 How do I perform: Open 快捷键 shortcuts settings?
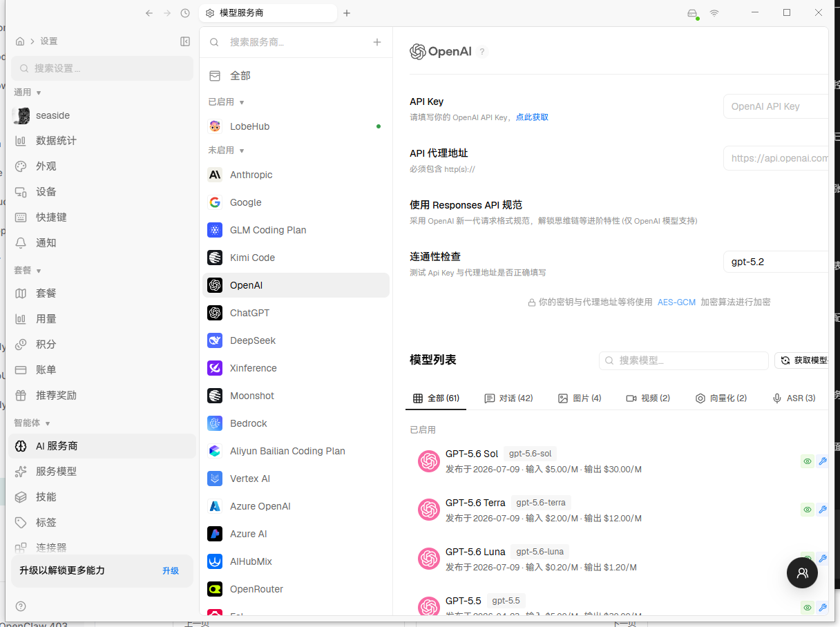click(102, 218)
